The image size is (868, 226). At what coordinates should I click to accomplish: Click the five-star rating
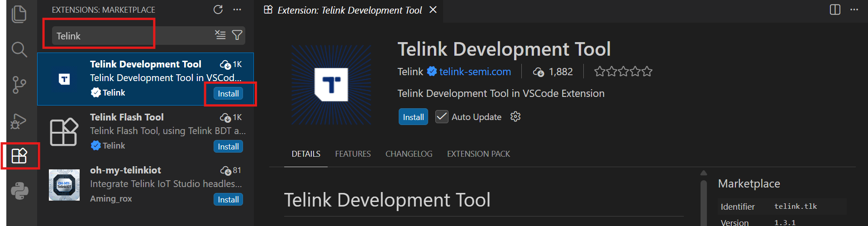tap(623, 72)
